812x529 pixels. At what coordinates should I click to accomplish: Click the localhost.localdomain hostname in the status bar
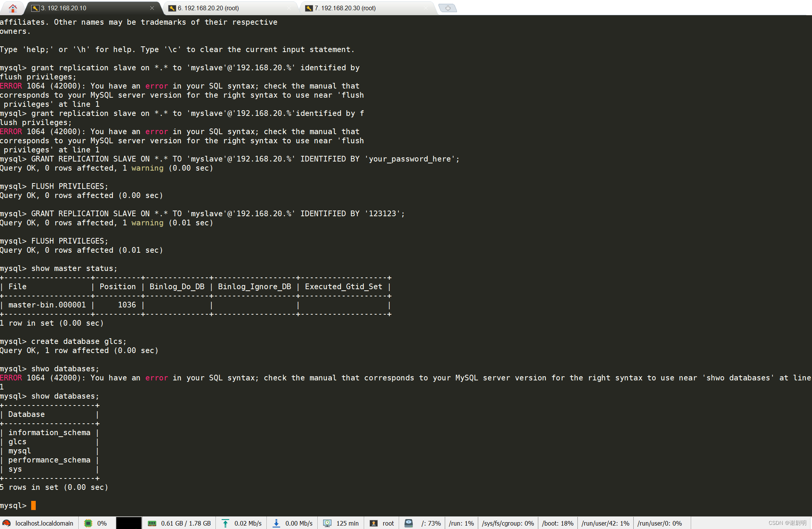click(44, 523)
